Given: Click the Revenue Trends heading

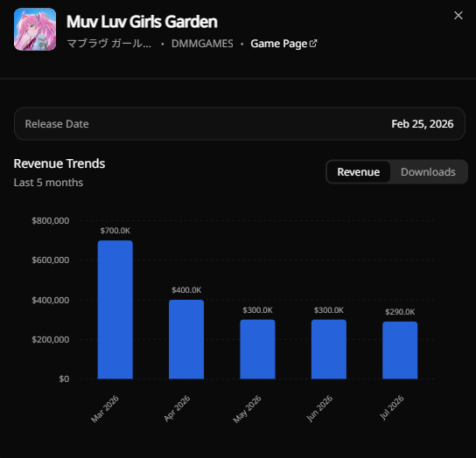Looking at the screenshot, I should (x=59, y=163).
